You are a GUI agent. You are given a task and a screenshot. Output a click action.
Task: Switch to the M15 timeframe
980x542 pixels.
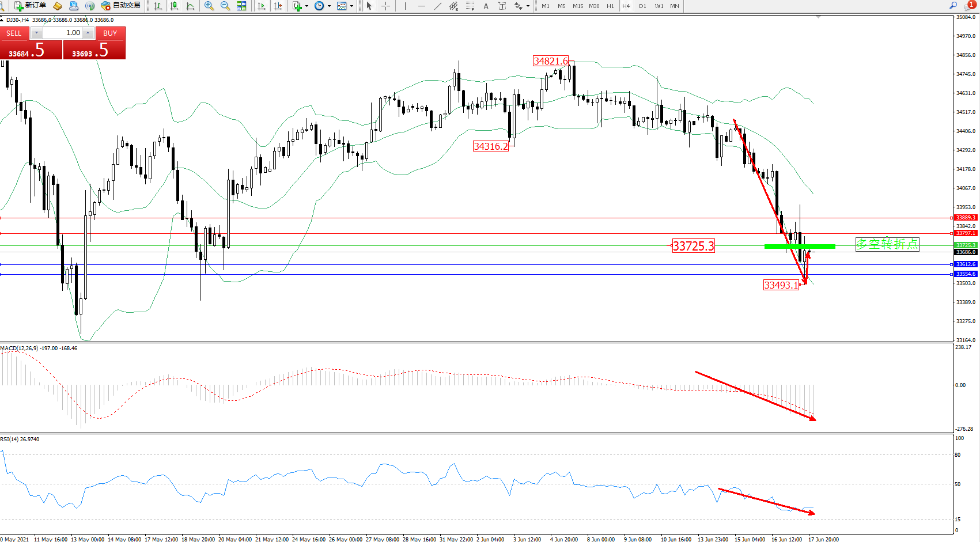(x=577, y=6)
